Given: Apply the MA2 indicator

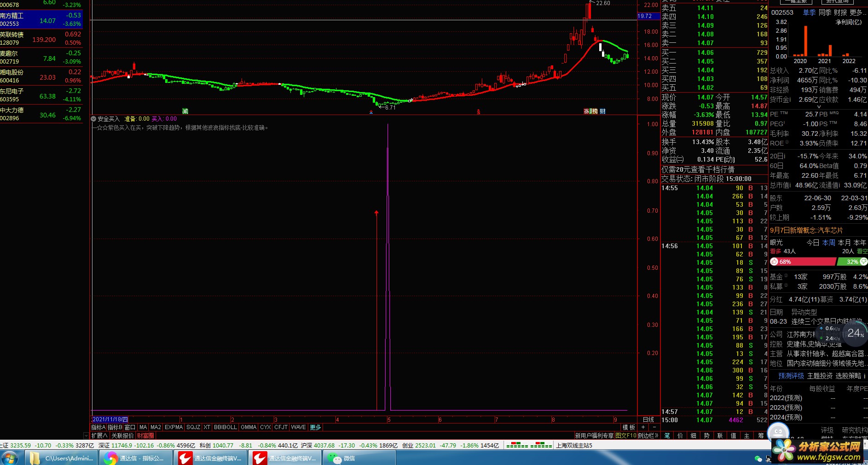Looking at the screenshot, I should point(156,427).
